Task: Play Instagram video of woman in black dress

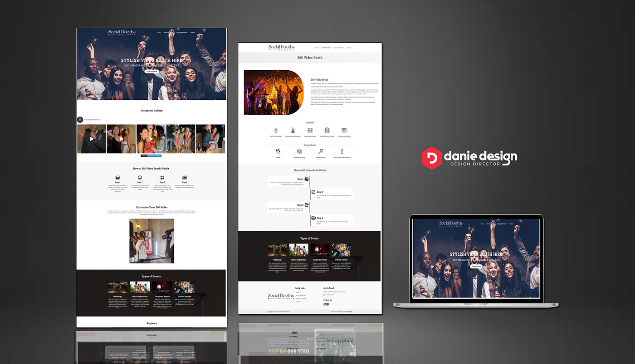Action: [x=122, y=139]
